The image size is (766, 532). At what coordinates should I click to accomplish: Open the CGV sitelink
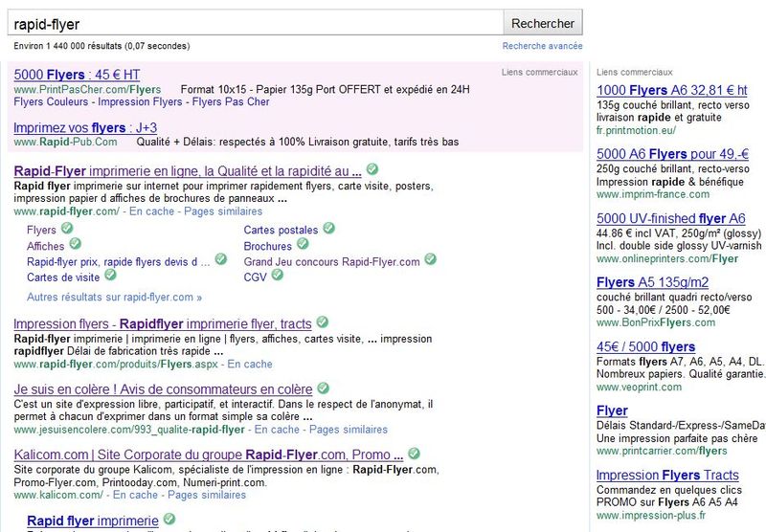coord(255,277)
